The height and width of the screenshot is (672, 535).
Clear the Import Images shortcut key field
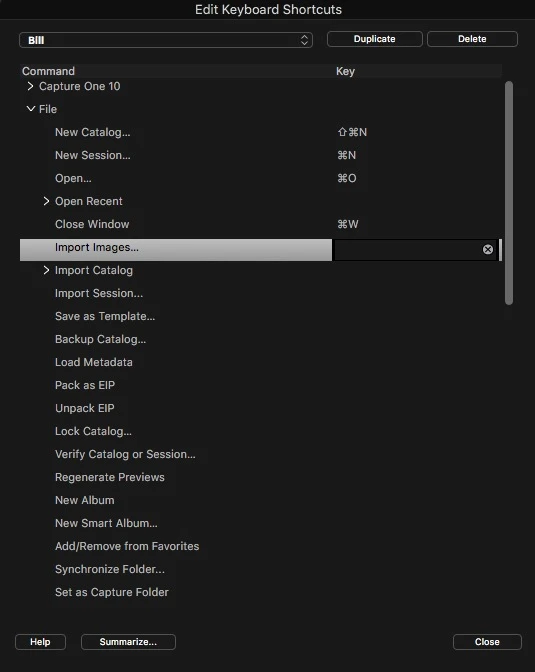click(x=487, y=249)
